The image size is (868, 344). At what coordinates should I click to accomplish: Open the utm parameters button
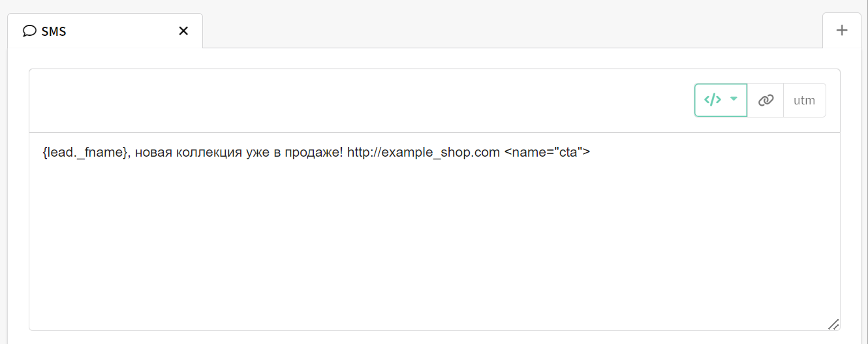(x=804, y=101)
